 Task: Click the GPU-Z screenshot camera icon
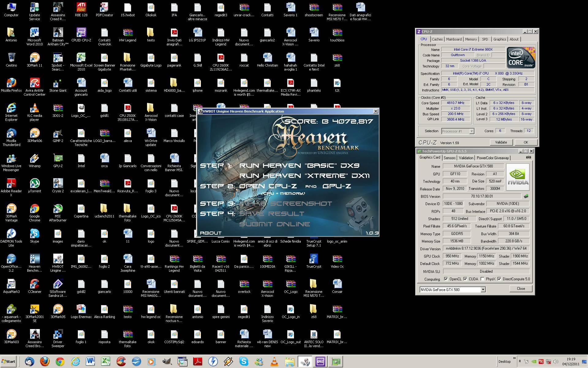point(528,157)
